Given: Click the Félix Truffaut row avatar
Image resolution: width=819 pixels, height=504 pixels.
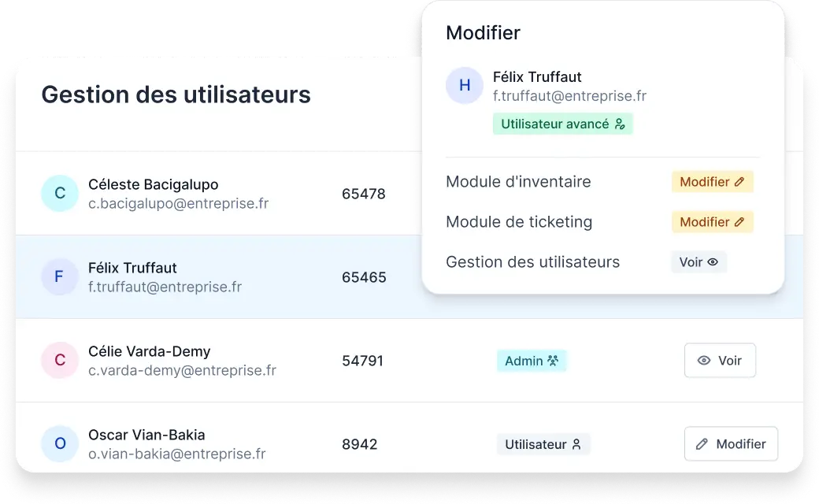Looking at the screenshot, I should tap(60, 277).
